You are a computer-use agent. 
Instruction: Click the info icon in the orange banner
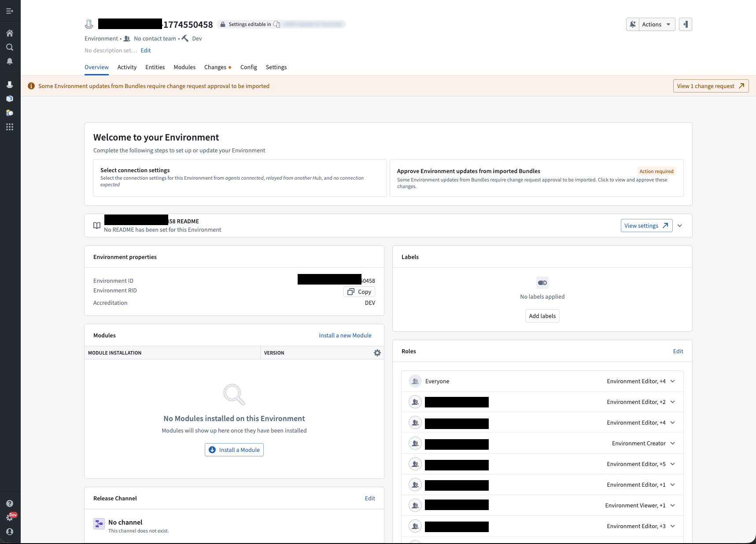click(31, 86)
